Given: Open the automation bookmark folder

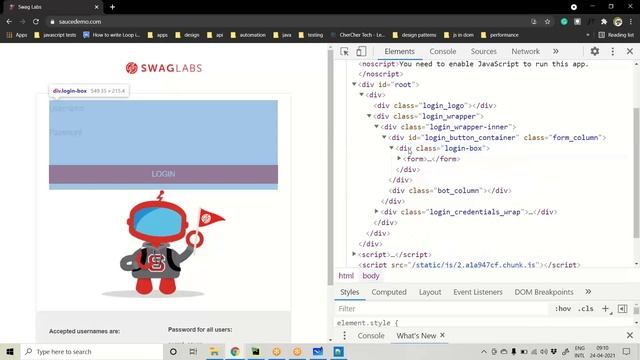Looking at the screenshot, I should click(248, 35).
